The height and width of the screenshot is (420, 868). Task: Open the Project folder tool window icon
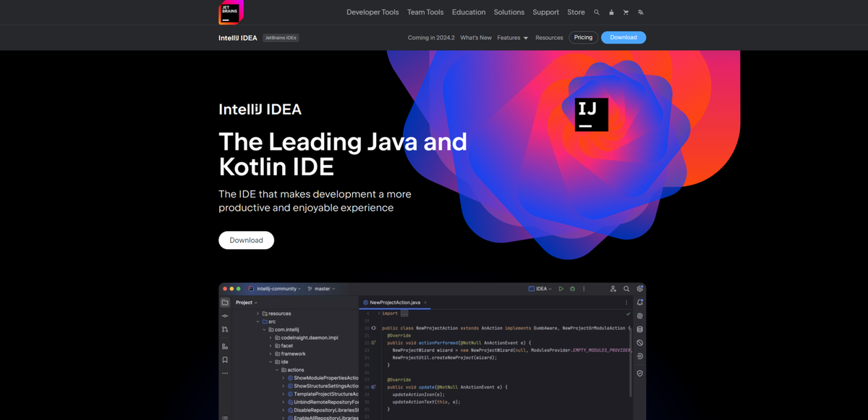(x=225, y=302)
